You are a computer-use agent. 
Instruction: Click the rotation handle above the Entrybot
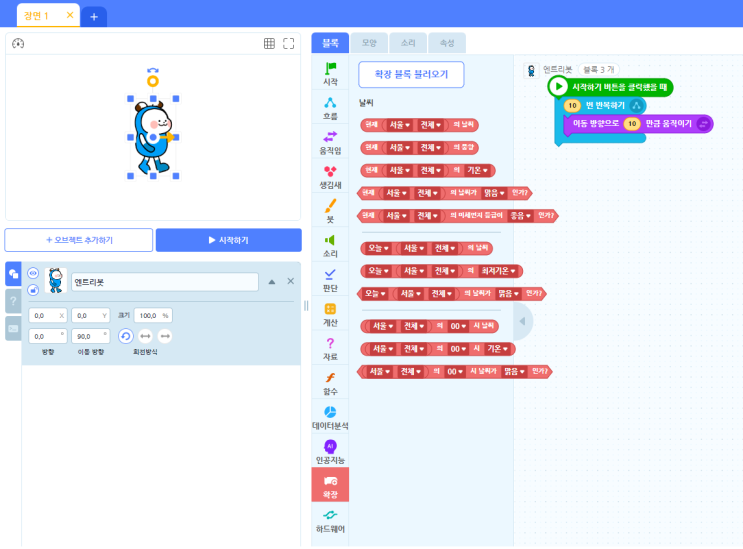[153, 81]
